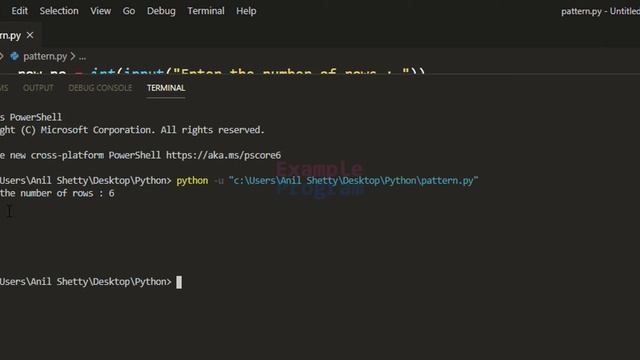Switch to the OUTPUT panel tab
This screenshot has height=360, width=640.
pyautogui.click(x=38, y=88)
